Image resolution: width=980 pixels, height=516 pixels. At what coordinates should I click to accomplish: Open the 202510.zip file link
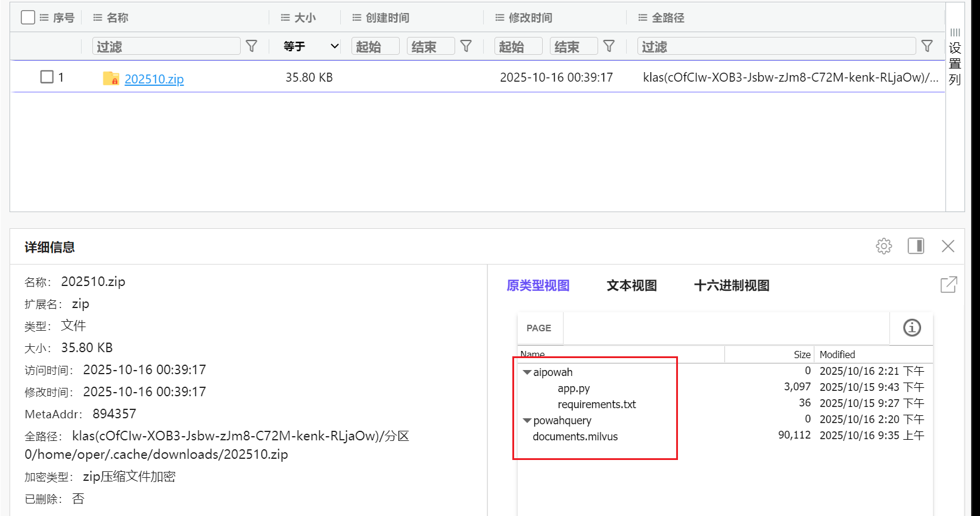[154, 79]
